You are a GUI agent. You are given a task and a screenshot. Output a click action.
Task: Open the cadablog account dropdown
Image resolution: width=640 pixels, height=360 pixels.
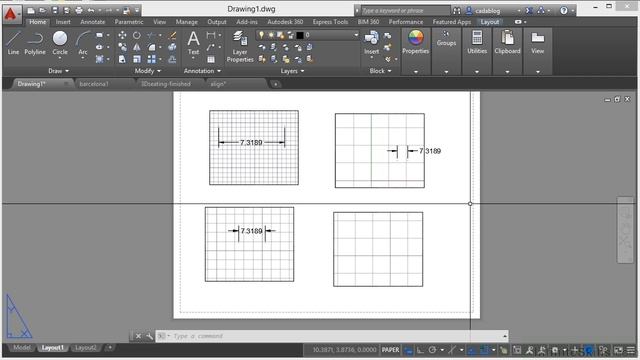(518, 11)
